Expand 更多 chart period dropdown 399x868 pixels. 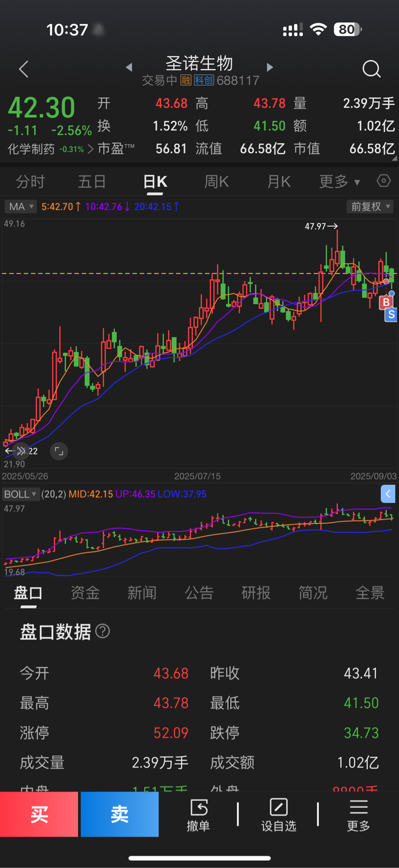[x=339, y=182]
